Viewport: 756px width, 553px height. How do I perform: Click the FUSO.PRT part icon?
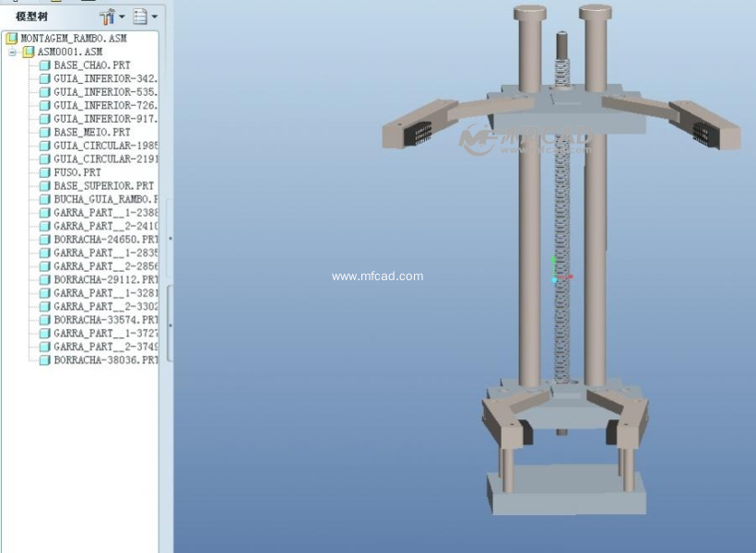(x=44, y=172)
